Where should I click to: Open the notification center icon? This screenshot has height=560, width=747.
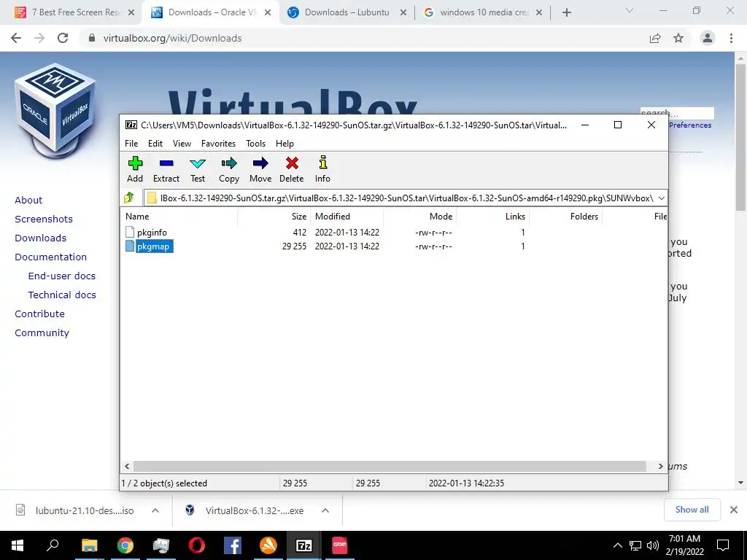click(723, 545)
